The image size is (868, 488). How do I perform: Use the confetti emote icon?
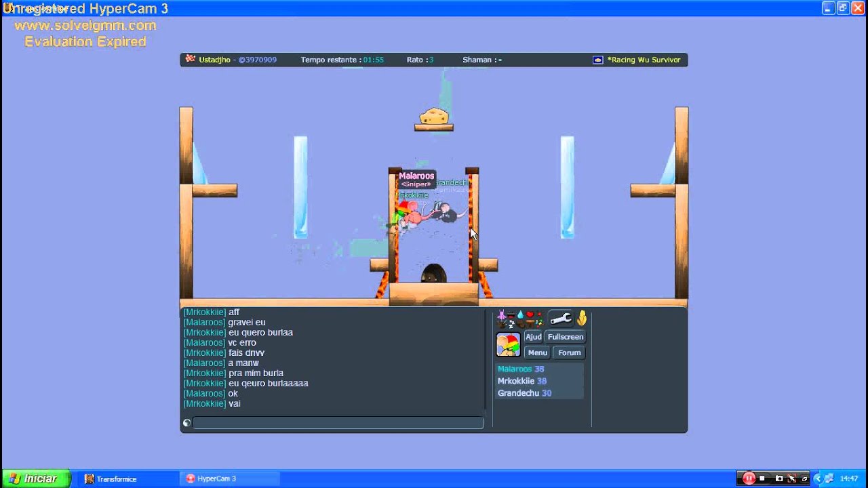point(539,323)
